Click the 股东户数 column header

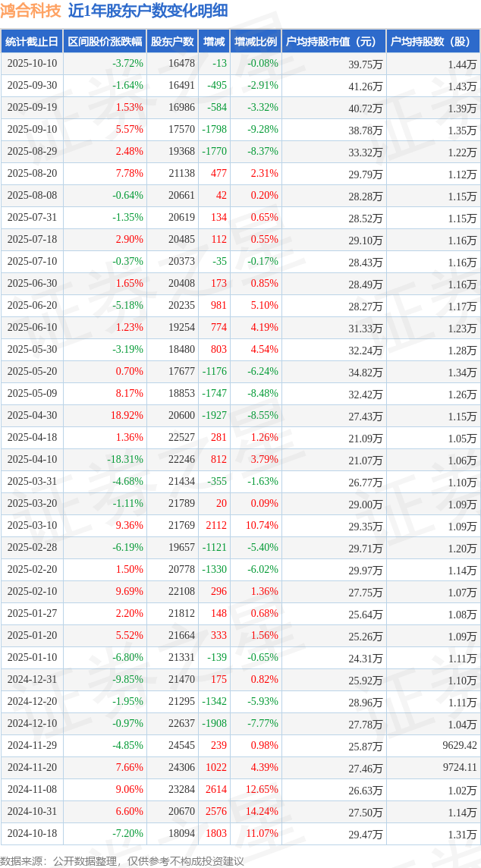pyautogui.click(x=172, y=42)
